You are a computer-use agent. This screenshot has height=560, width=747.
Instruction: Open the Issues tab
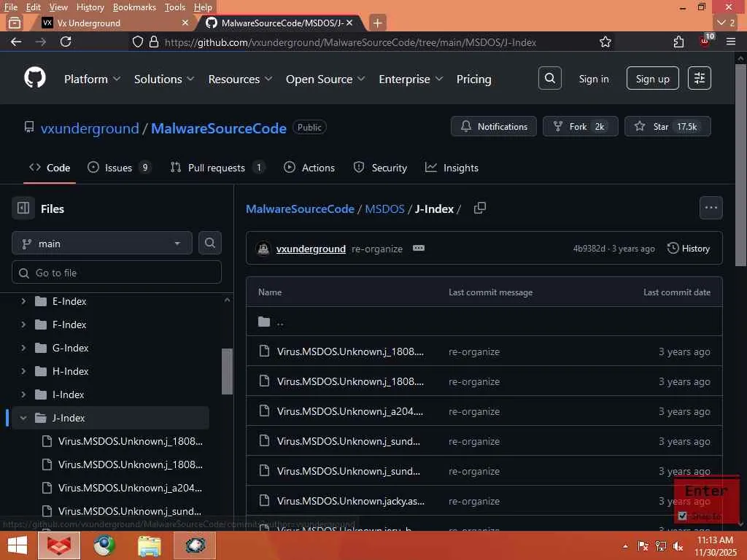click(x=119, y=168)
